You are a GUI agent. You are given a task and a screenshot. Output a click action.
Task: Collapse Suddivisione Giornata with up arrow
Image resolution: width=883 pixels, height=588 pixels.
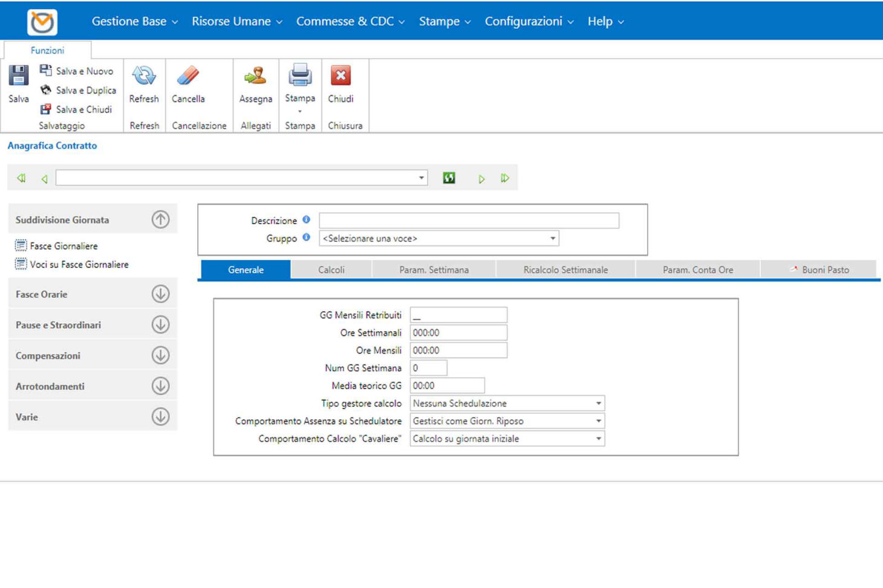click(x=160, y=219)
